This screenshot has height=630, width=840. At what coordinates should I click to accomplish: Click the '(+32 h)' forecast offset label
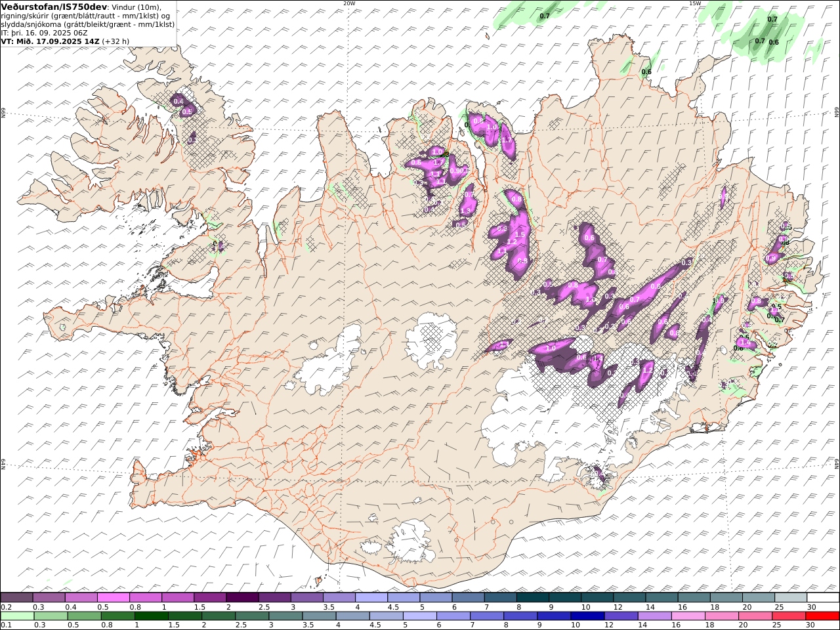116,41
